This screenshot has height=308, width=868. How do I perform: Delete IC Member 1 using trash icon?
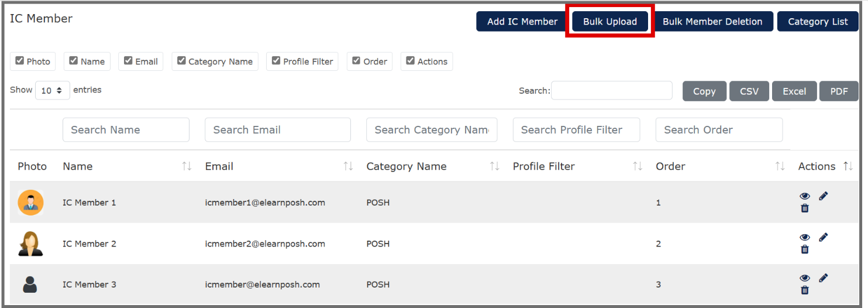(805, 208)
